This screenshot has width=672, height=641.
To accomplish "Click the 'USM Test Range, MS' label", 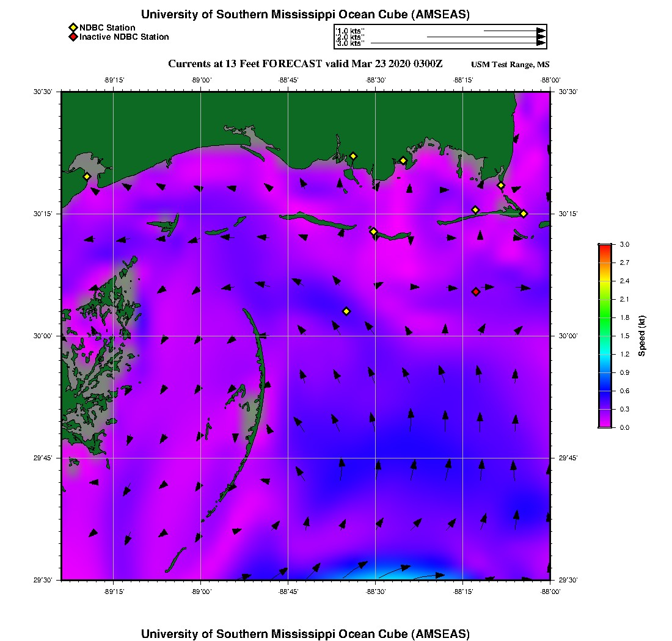I will tap(510, 65).
